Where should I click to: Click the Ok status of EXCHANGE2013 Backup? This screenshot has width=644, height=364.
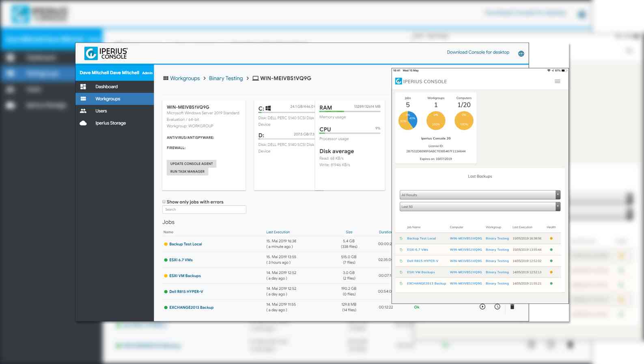point(417,307)
